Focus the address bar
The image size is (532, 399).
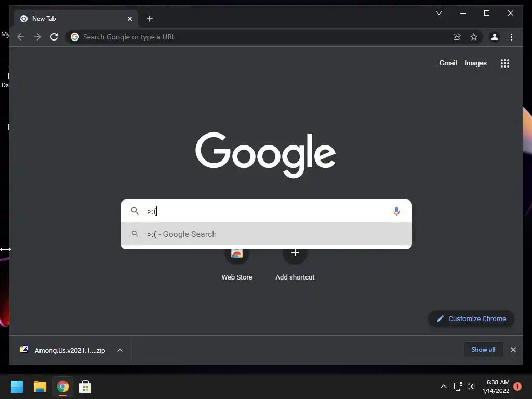click(261, 37)
